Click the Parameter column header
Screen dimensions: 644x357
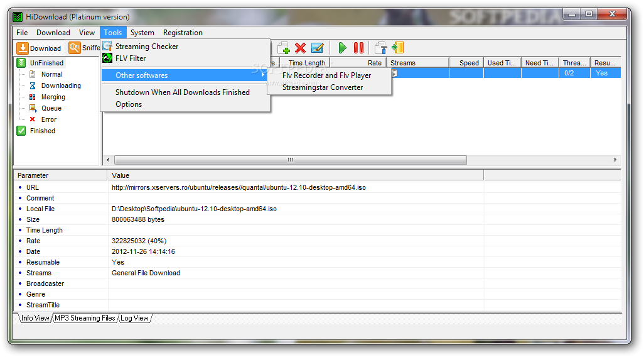coord(60,175)
